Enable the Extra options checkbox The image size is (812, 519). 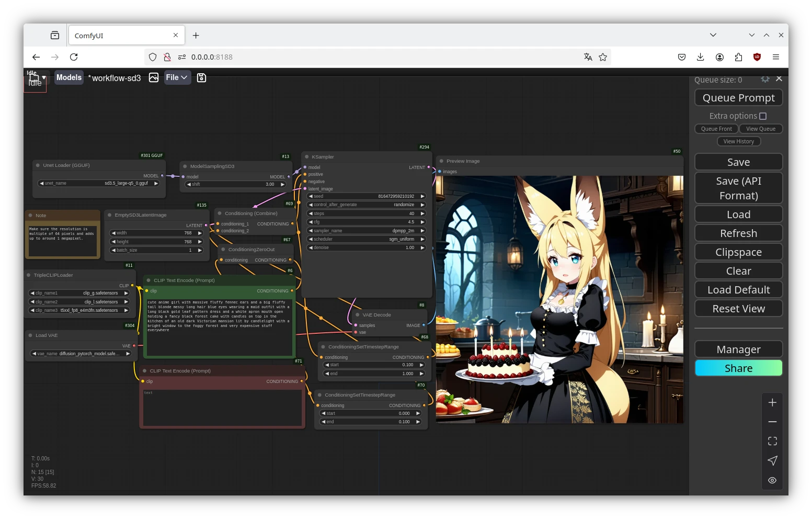coord(763,116)
